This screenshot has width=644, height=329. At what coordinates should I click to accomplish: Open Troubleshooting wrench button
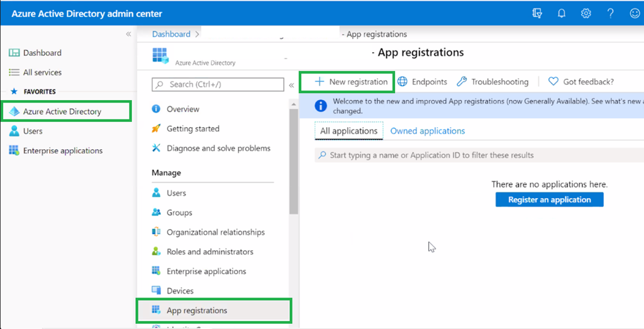[492, 82]
